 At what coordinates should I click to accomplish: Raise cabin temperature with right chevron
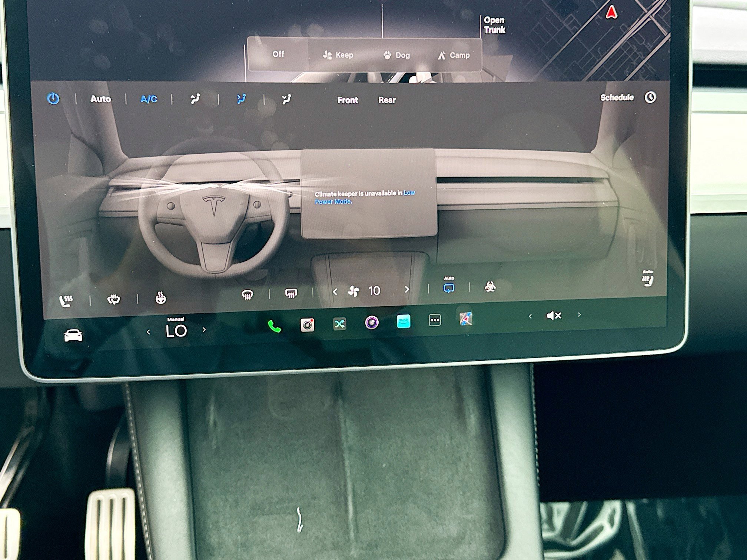point(204,329)
